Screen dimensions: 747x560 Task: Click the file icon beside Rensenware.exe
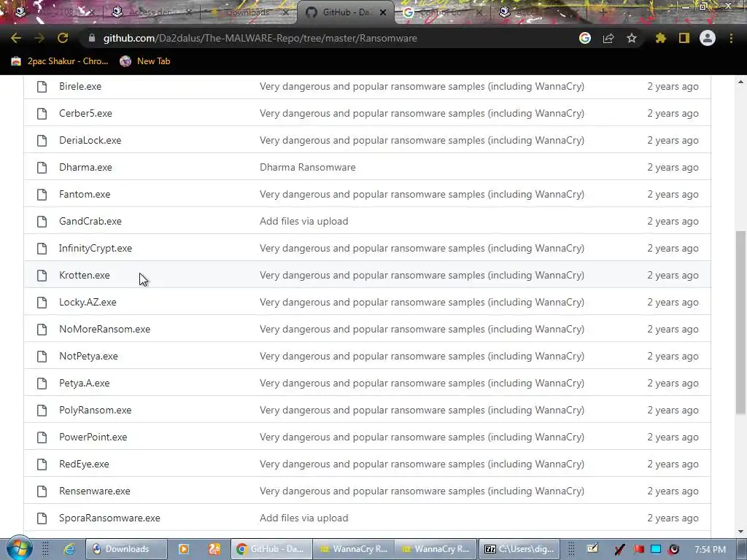pos(42,491)
